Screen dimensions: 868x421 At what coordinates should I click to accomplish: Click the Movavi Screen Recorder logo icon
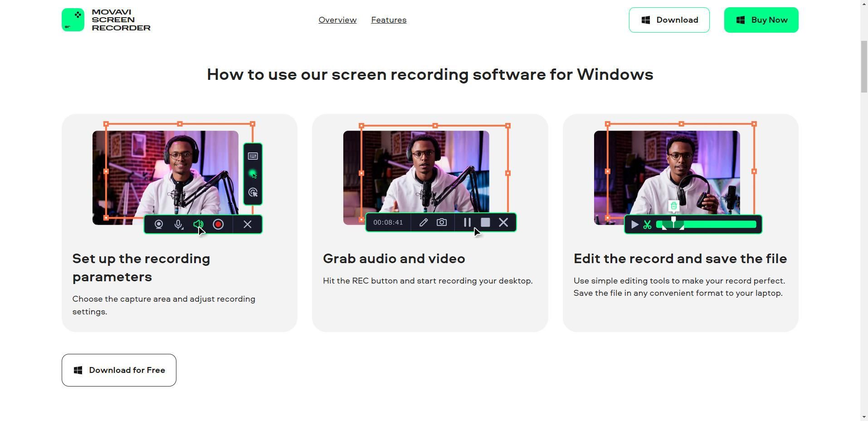(x=73, y=20)
